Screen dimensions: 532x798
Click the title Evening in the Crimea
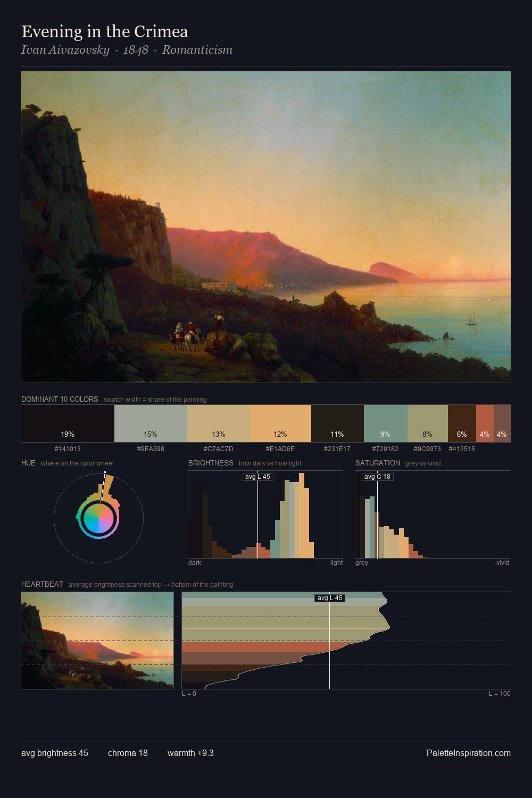[105, 31]
